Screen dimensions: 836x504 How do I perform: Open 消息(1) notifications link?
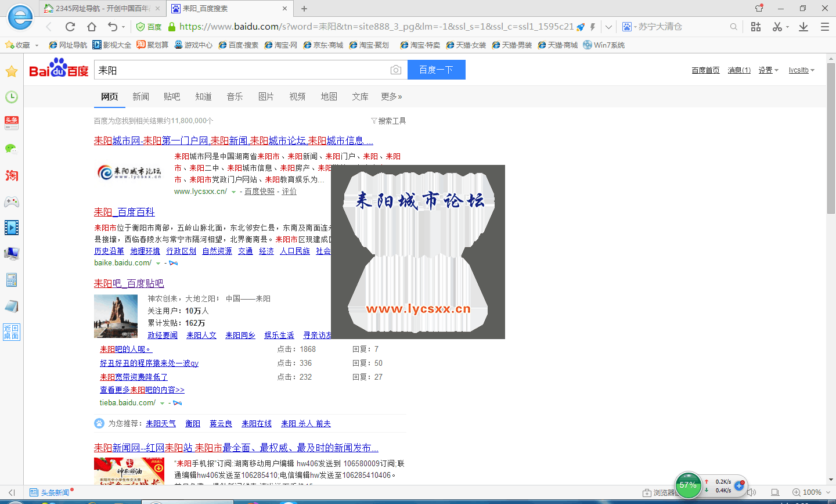click(739, 70)
